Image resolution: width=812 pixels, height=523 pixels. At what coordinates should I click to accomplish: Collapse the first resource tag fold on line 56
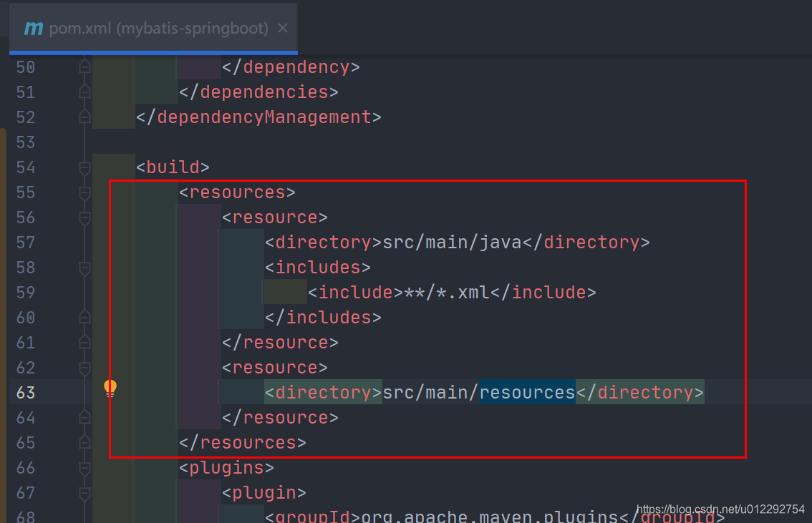(x=84, y=217)
